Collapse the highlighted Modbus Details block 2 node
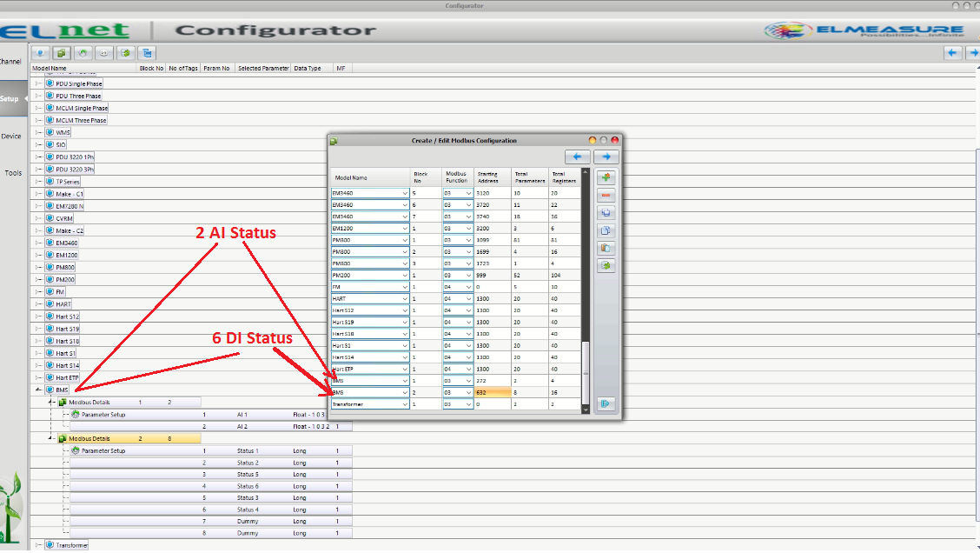Viewport: 980px width, 553px height. coord(51,438)
